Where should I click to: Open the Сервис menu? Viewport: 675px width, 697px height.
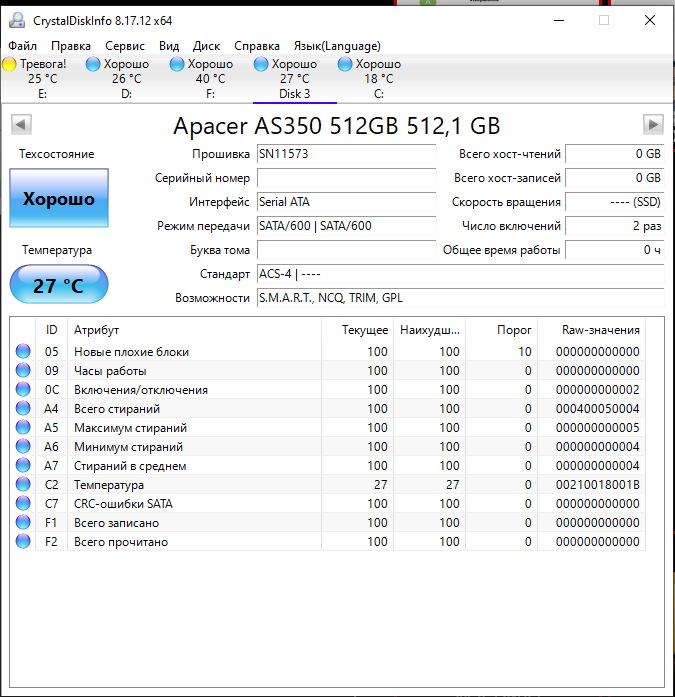(125, 46)
